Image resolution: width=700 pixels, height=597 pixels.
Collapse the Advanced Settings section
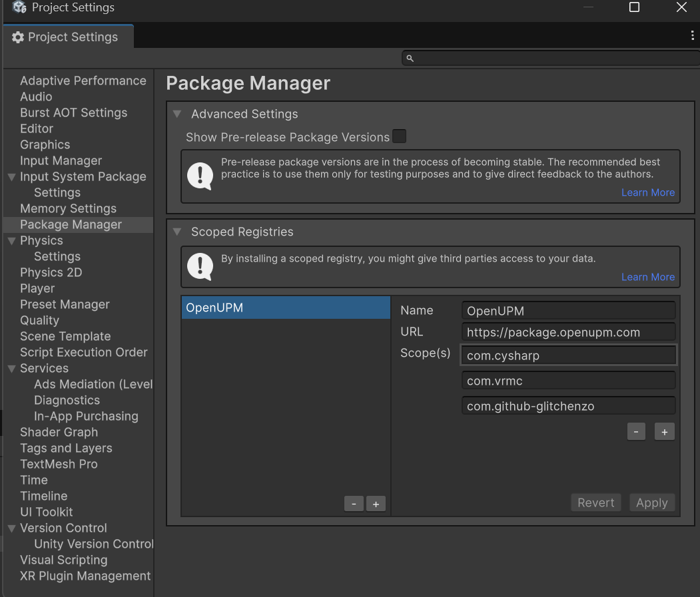[x=177, y=114]
